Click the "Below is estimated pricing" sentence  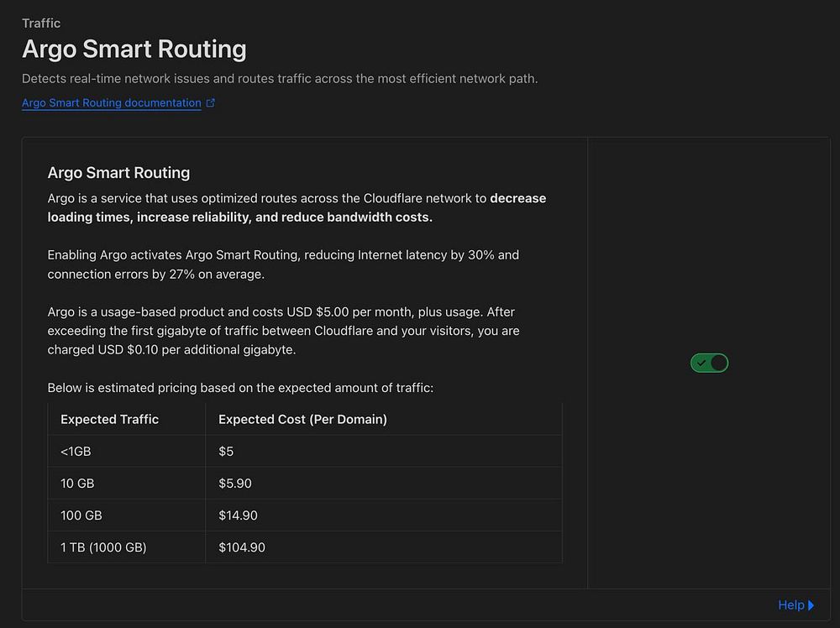click(x=240, y=388)
